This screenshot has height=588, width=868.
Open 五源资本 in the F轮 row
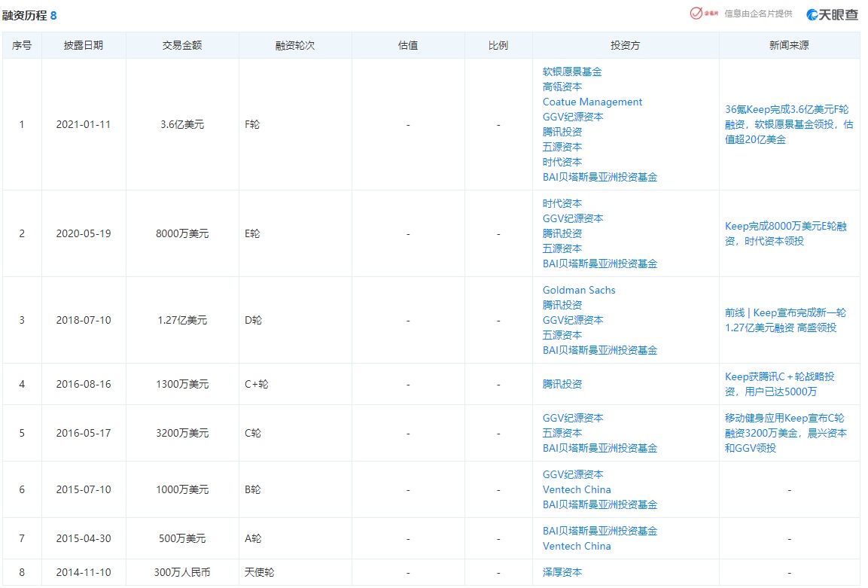click(562, 147)
